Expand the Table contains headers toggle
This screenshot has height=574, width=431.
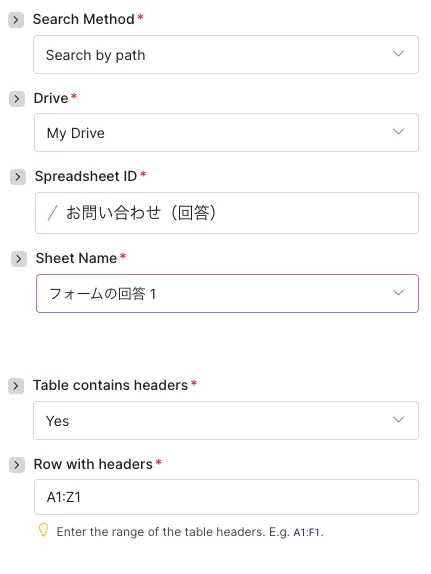click(16, 386)
